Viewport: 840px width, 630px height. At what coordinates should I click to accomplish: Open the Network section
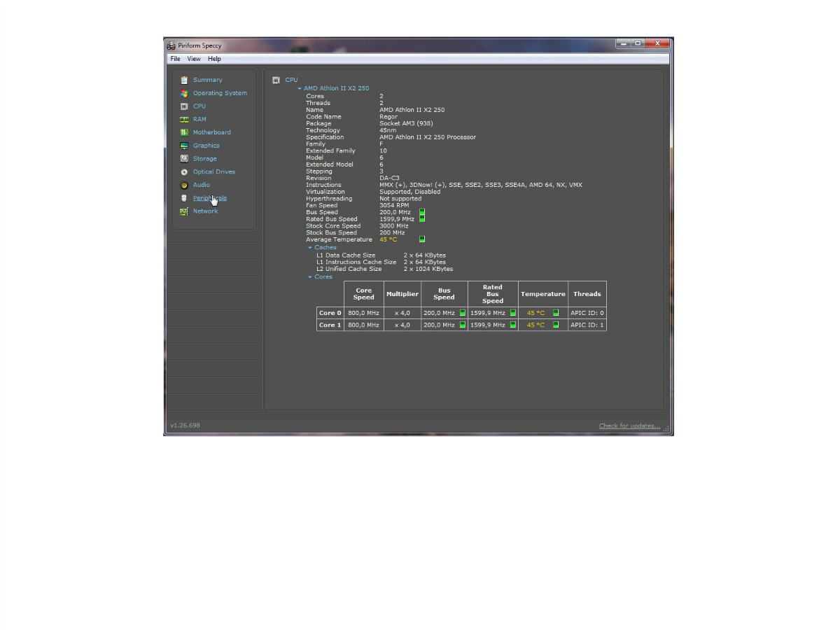point(205,211)
